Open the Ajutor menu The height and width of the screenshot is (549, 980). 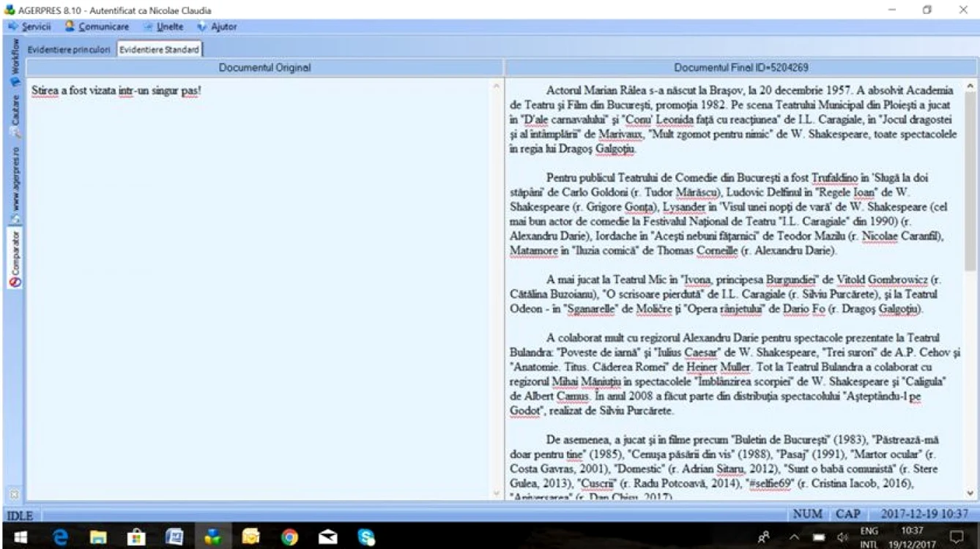click(218, 26)
